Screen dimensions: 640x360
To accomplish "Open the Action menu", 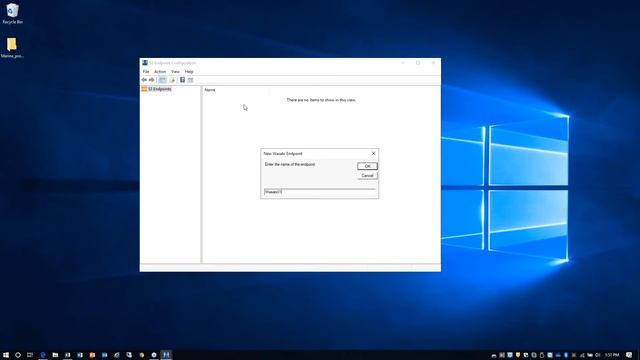I will coord(160,71).
